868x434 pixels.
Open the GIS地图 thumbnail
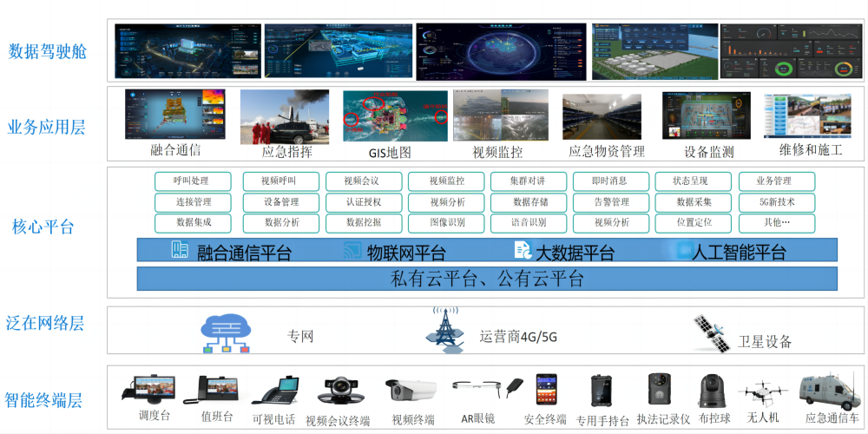point(388,116)
